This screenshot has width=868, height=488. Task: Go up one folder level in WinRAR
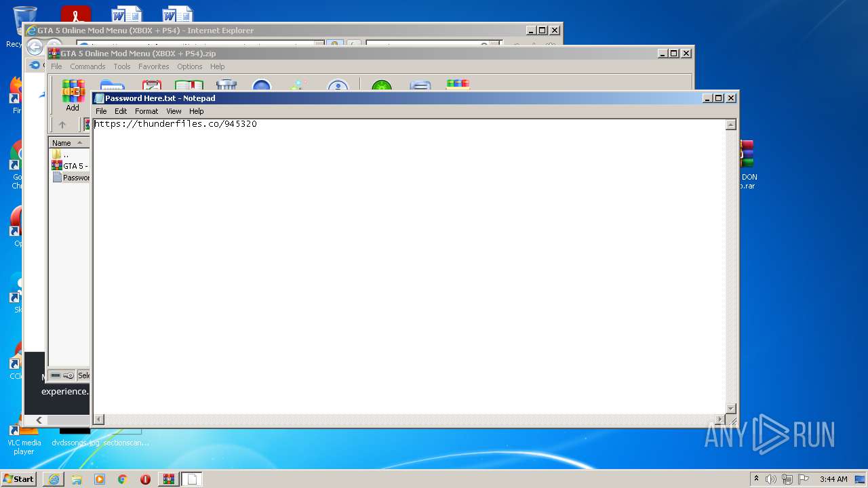coord(62,125)
